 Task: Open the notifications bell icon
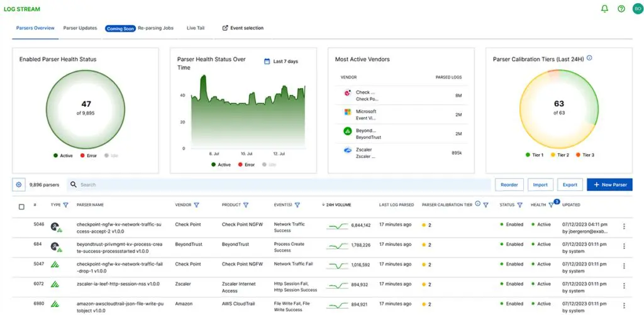tap(605, 9)
